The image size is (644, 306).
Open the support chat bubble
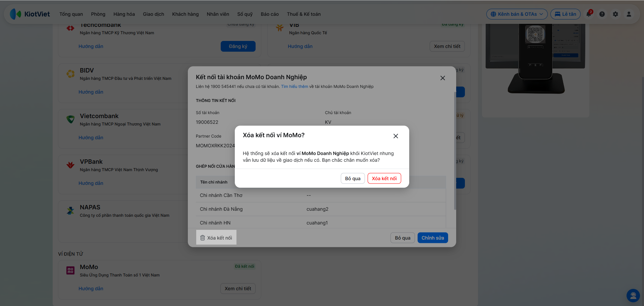coord(633,296)
